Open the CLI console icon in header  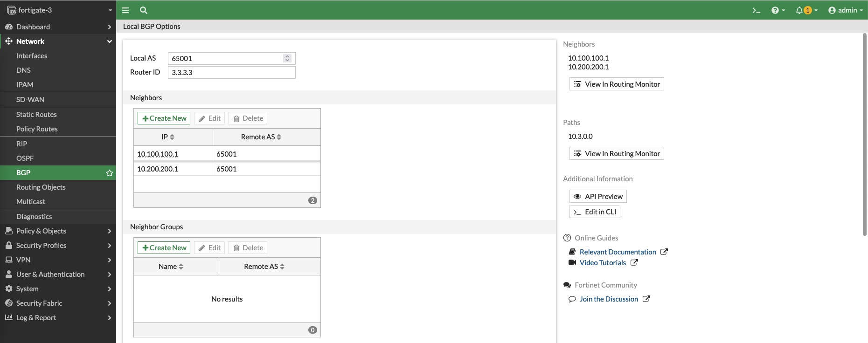[x=756, y=10]
